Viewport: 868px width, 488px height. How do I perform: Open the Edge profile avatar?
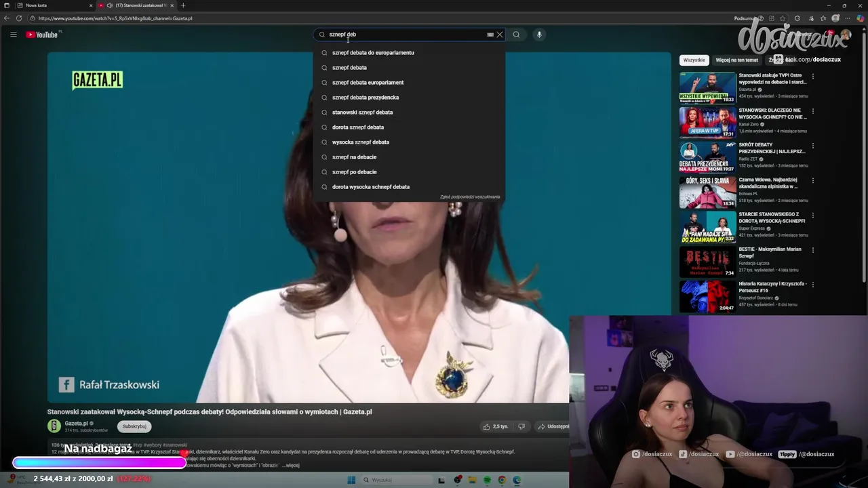(836, 18)
